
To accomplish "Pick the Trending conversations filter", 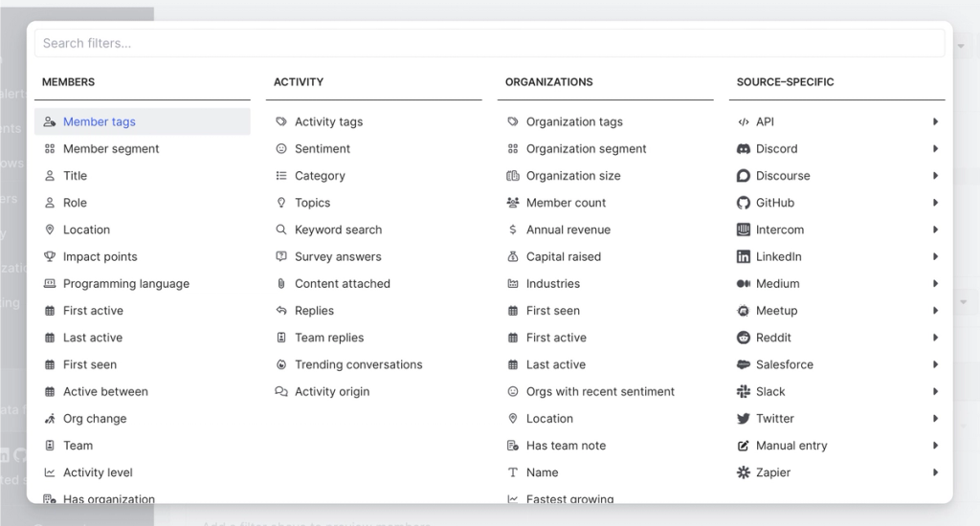I will pos(358,365).
